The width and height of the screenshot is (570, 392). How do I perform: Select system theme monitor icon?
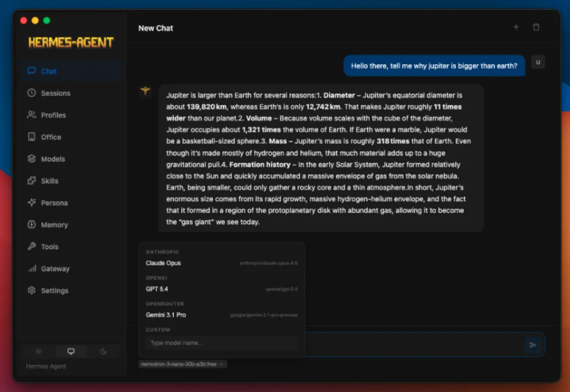[x=71, y=351]
